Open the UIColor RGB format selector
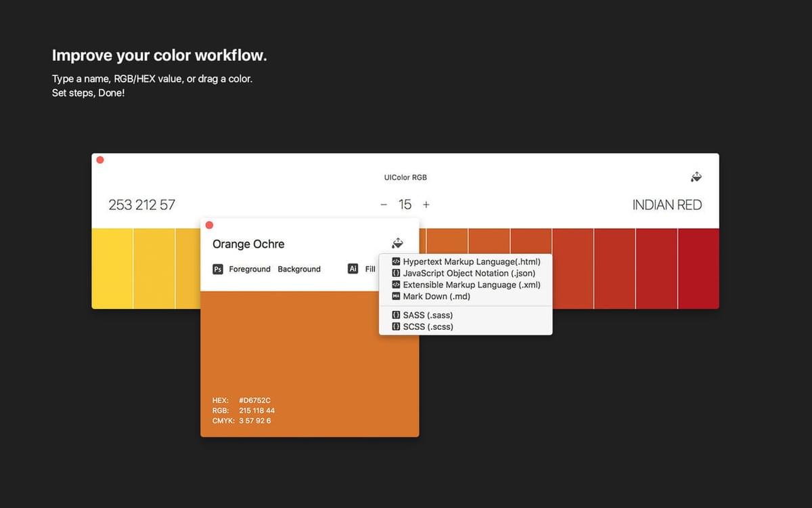The width and height of the screenshot is (812, 508). [x=405, y=177]
